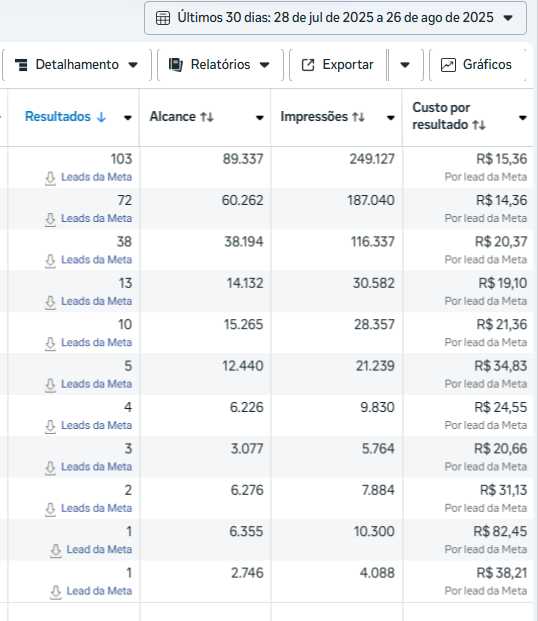Open the Alcance column options dropdown
538x621 pixels.
coord(260,118)
